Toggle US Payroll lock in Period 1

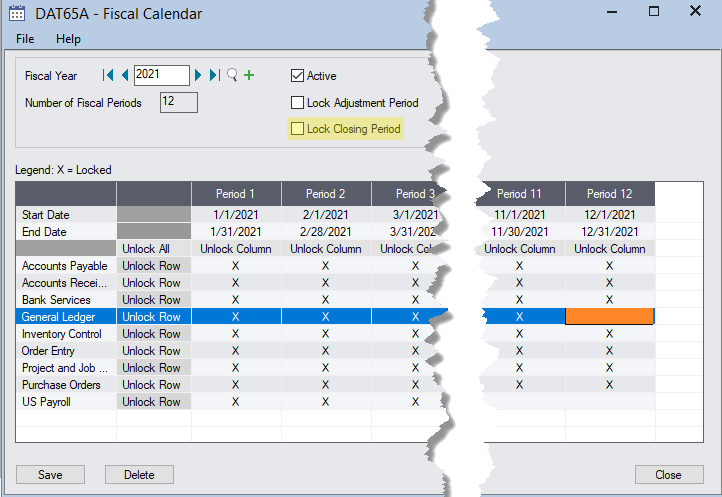click(x=236, y=402)
